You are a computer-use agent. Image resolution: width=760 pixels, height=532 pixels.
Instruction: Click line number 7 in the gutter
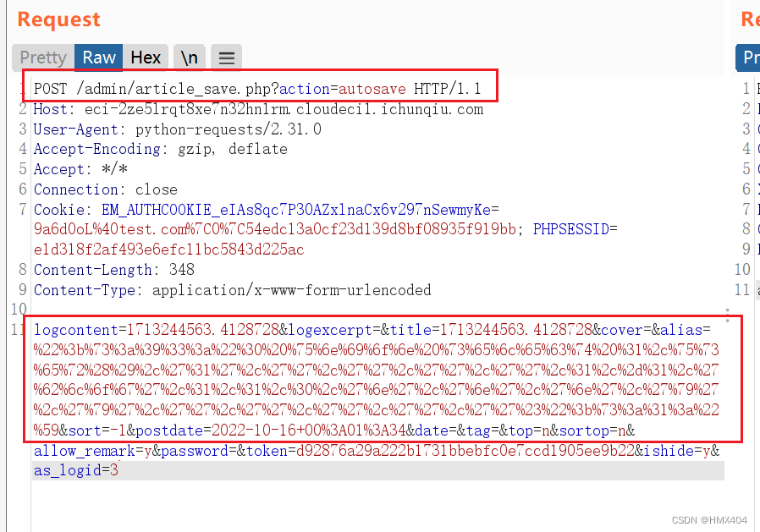pyautogui.click(x=21, y=209)
